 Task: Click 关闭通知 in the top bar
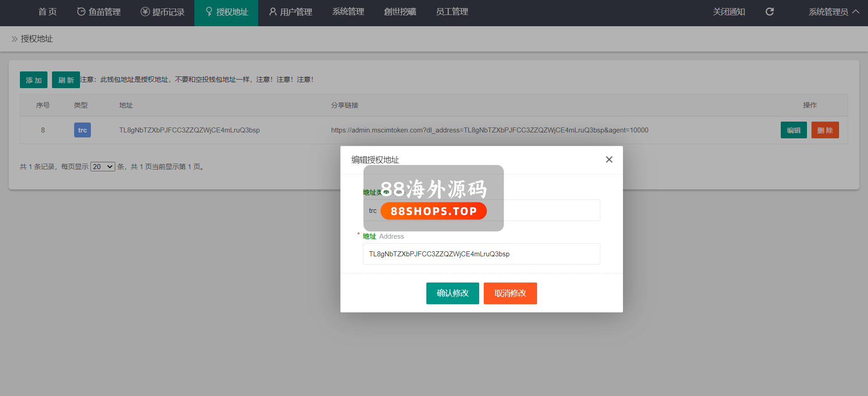(729, 12)
